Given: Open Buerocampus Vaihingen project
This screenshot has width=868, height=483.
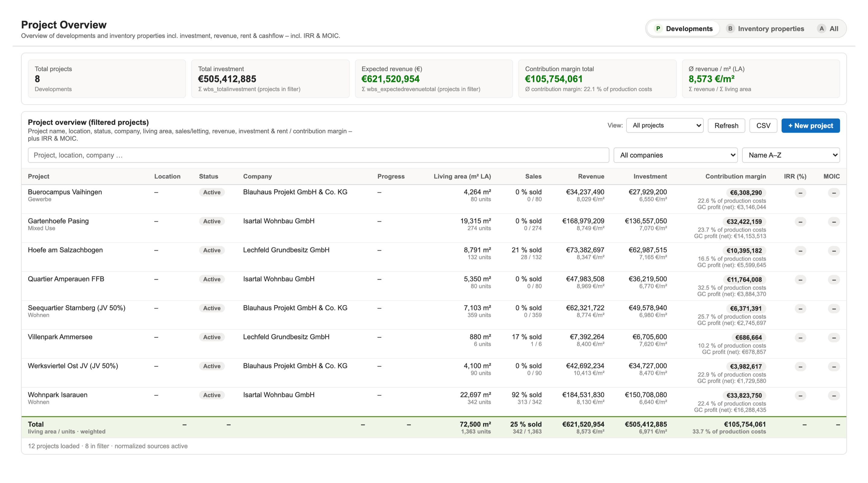Looking at the screenshot, I should 65,192.
